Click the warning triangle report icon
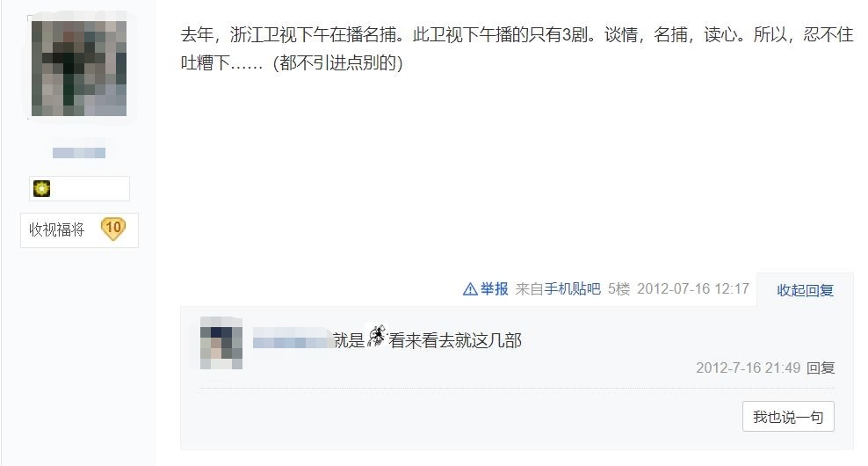Screen dimensions: 868x466 470,289
